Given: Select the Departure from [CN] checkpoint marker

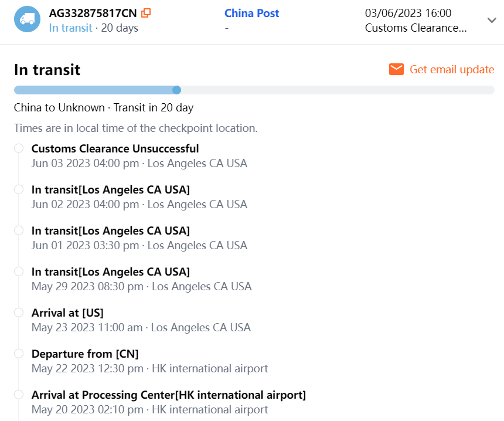Looking at the screenshot, I should pos(19,354).
